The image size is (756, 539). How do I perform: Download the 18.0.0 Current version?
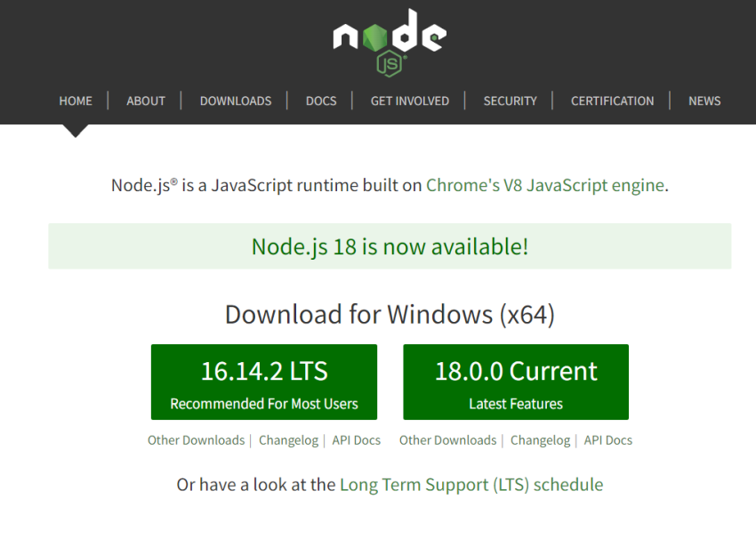pyautogui.click(x=516, y=382)
